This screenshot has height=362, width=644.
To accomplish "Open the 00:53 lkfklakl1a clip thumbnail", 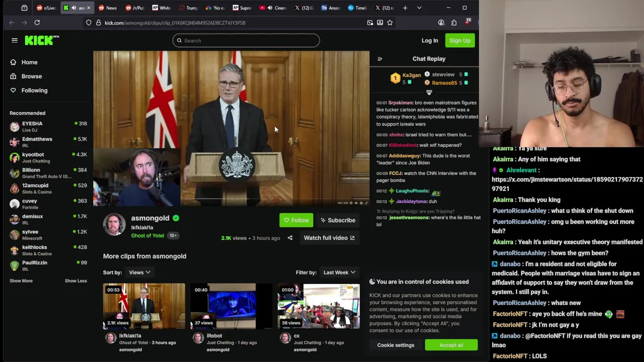I will (144, 306).
